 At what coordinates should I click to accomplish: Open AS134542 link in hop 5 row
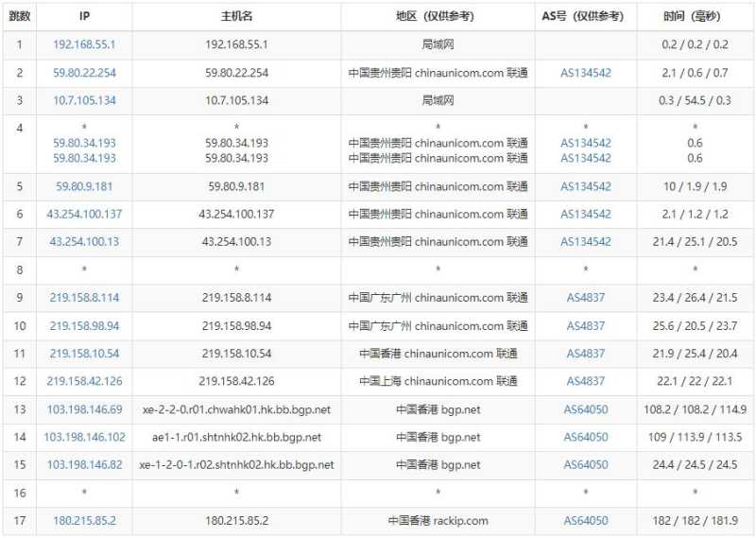(x=585, y=186)
